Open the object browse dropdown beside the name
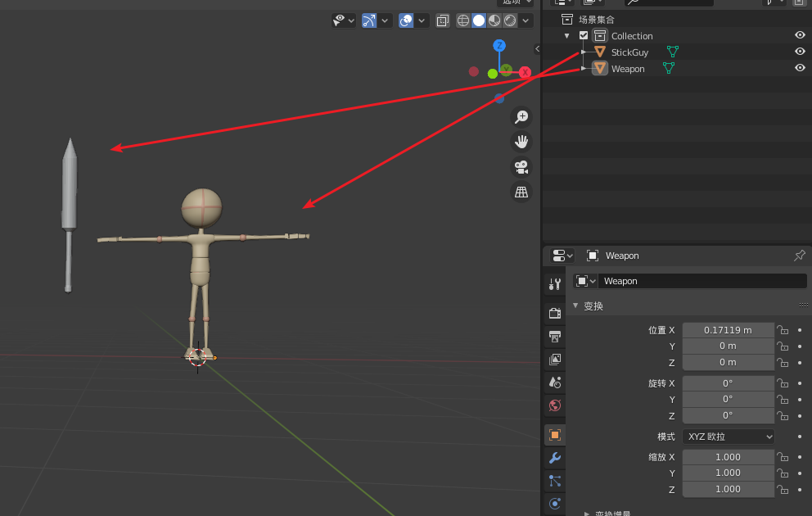 tap(586, 281)
